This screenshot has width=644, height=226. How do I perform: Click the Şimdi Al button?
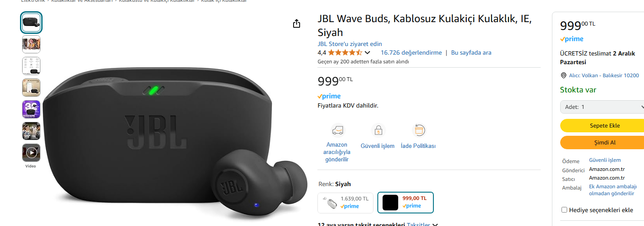pos(602,142)
